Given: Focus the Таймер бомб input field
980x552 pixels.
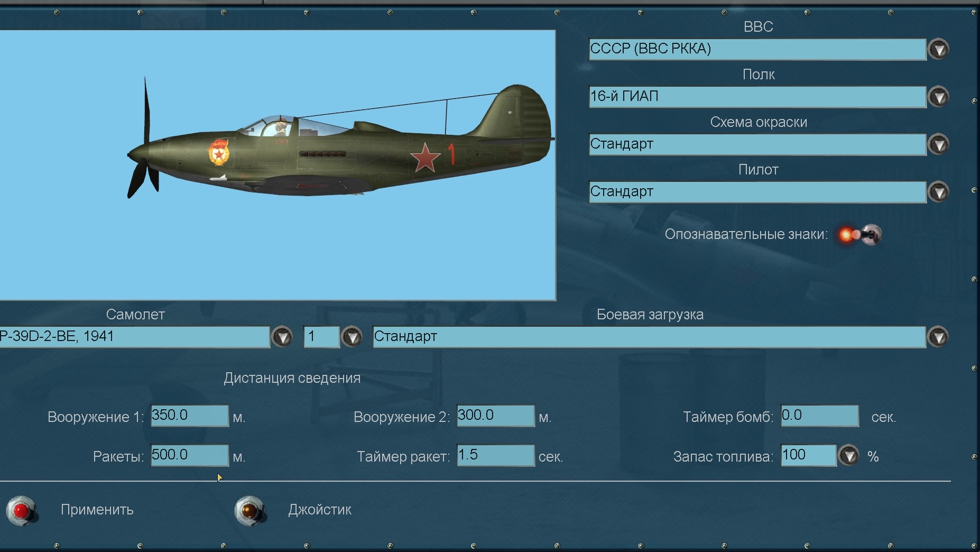Looking at the screenshot, I should 819,416.
